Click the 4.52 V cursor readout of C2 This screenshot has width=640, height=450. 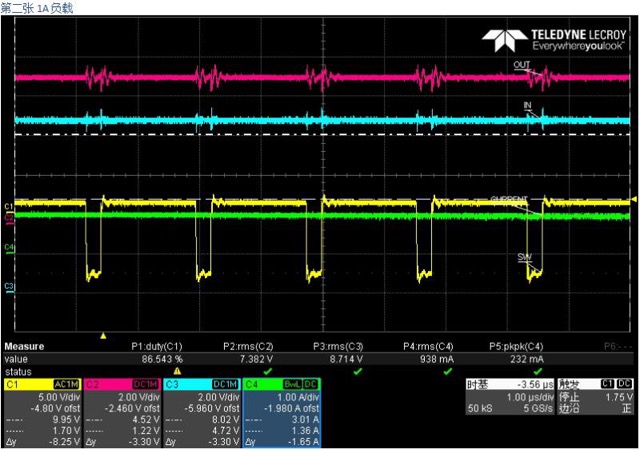click(146, 419)
